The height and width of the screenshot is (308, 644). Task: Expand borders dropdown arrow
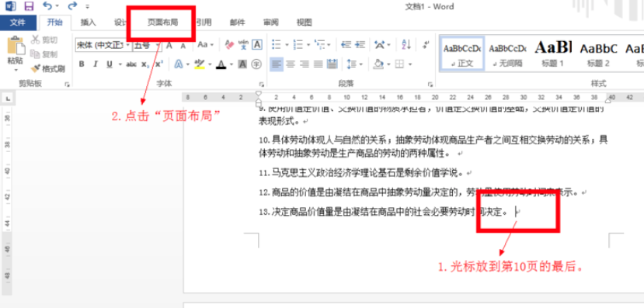[x=409, y=64]
